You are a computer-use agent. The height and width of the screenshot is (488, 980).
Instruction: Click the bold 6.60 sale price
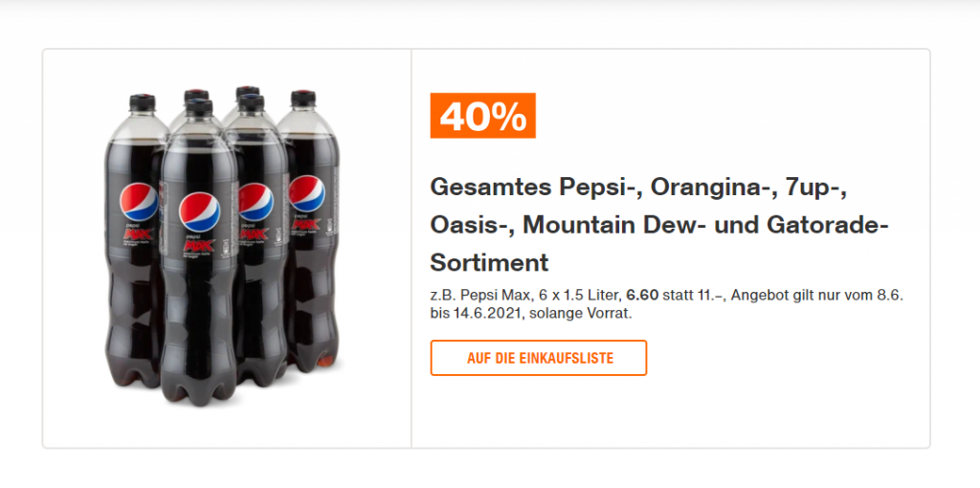pos(644,296)
